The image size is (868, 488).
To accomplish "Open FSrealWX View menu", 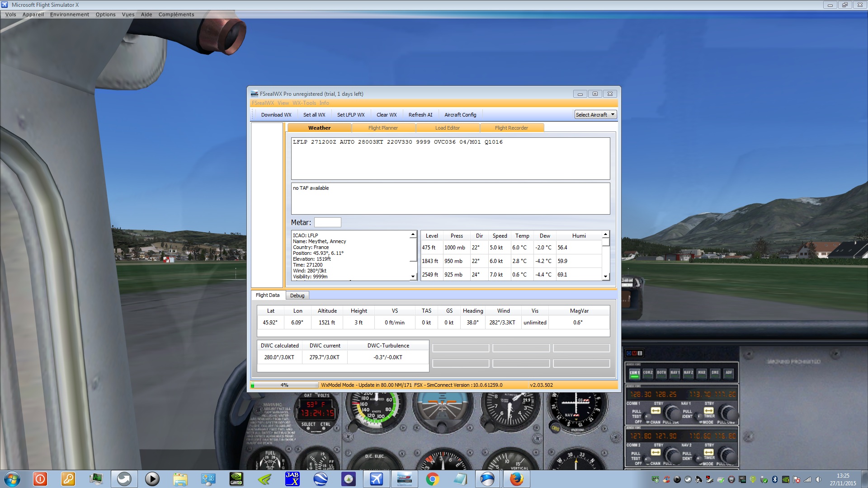I will [x=283, y=103].
